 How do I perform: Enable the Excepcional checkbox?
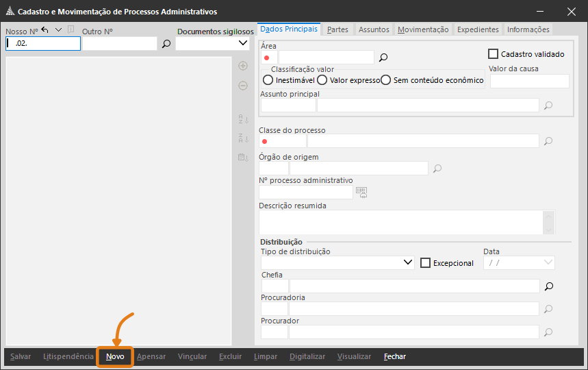click(x=425, y=263)
